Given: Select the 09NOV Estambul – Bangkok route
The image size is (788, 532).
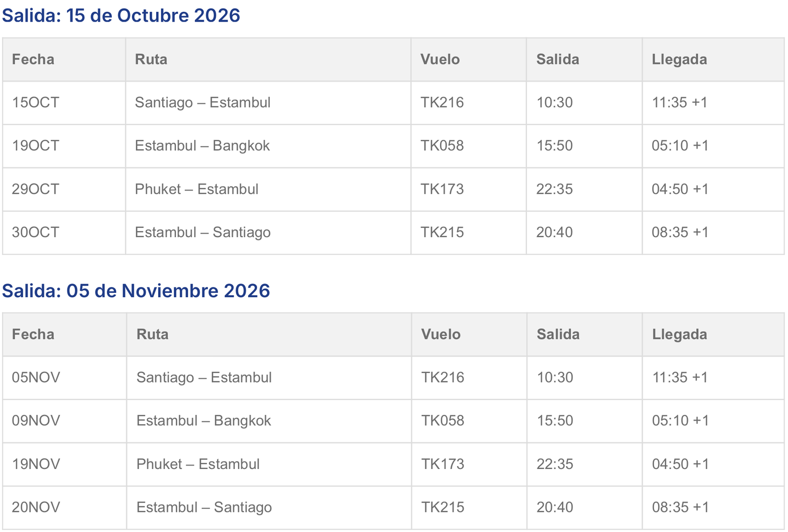Looking at the screenshot, I should tap(204, 421).
